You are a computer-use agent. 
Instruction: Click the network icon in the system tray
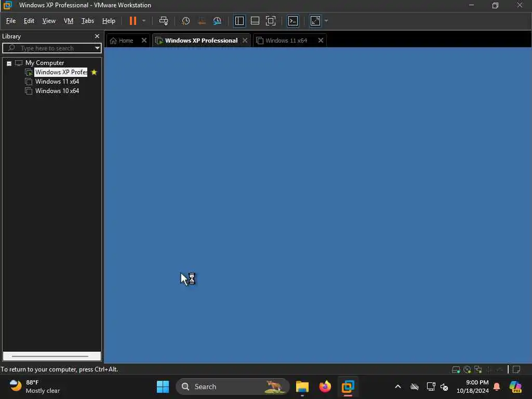tap(431, 387)
